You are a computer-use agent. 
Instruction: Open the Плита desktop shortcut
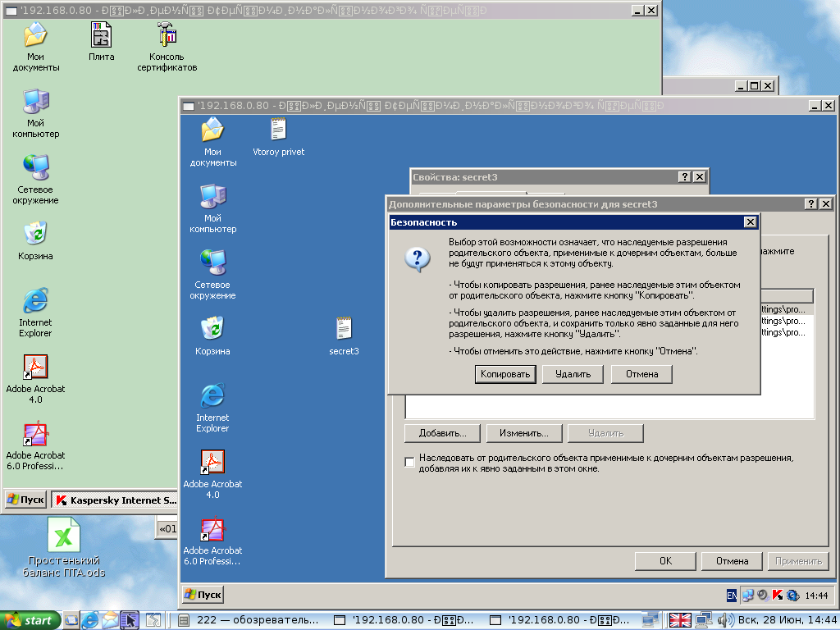click(x=102, y=35)
